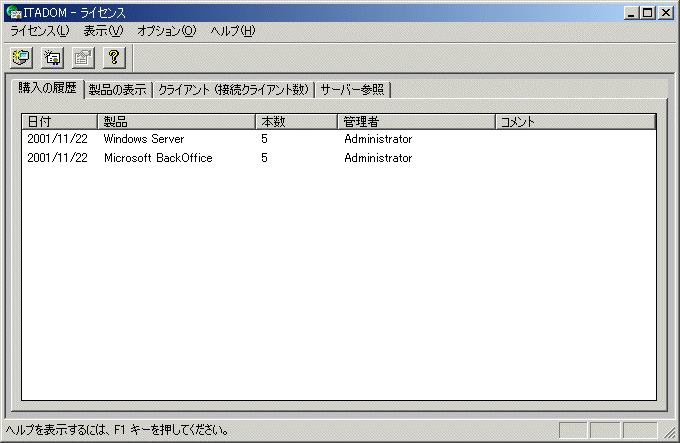The height and width of the screenshot is (443, 680).
Task: Sort by the 本数 column header
Action: point(297,122)
